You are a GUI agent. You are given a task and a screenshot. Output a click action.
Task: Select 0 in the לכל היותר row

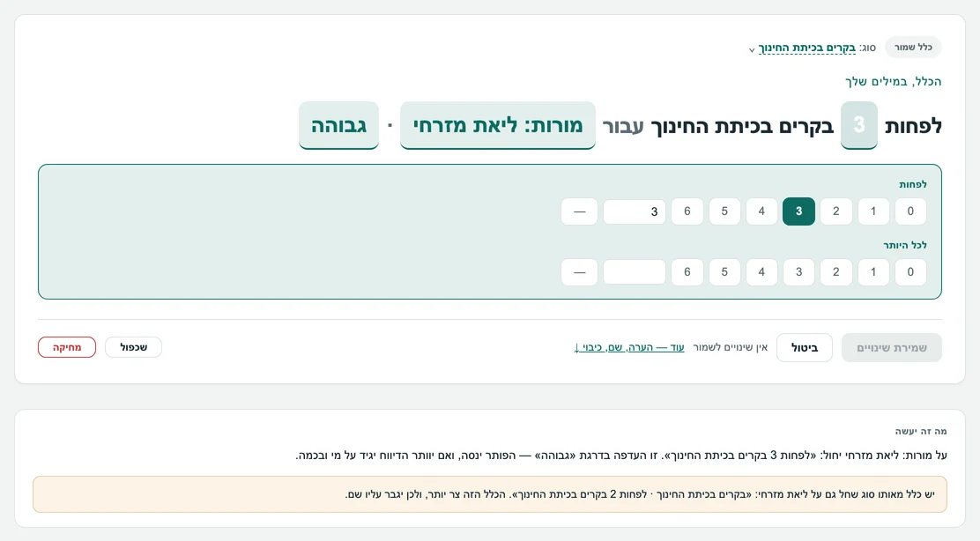pyautogui.click(x=910, y=271)
